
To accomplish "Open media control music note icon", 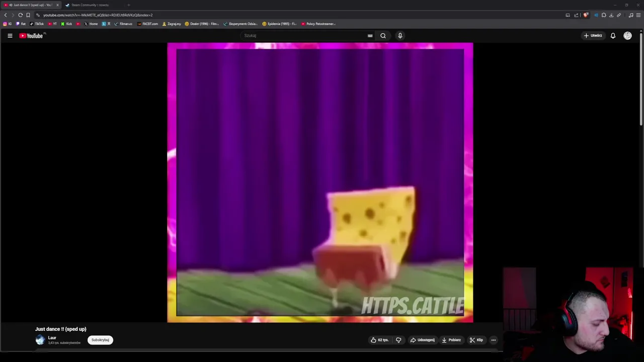I will [631, 15].
